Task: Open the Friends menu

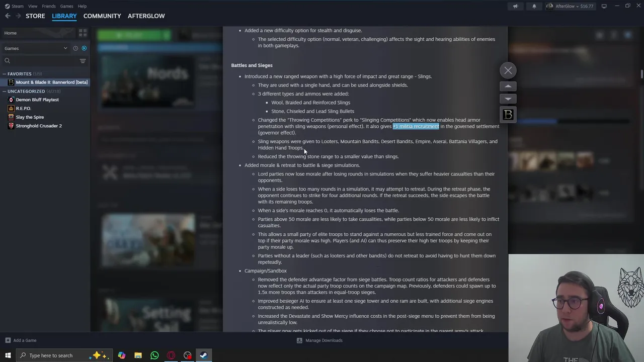Action: pos(49,6)
